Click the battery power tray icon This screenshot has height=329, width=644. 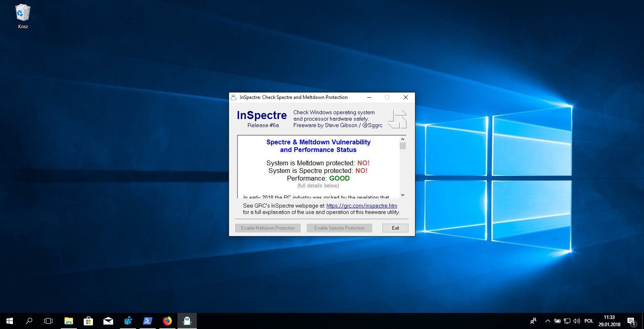click(x=557, y=321)
